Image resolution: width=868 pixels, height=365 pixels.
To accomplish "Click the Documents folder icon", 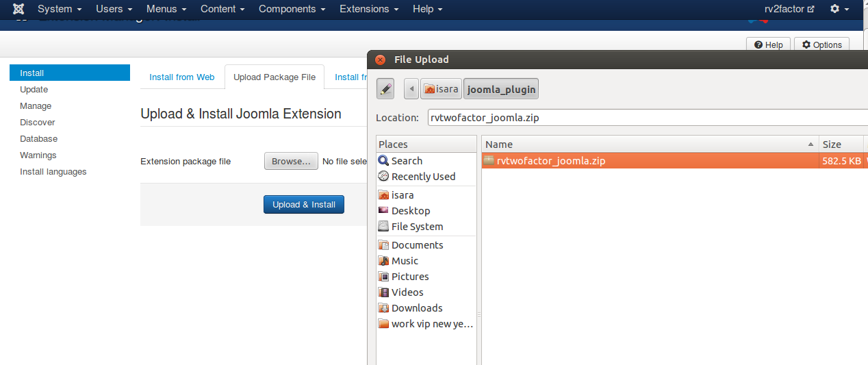I will (383, 244).
